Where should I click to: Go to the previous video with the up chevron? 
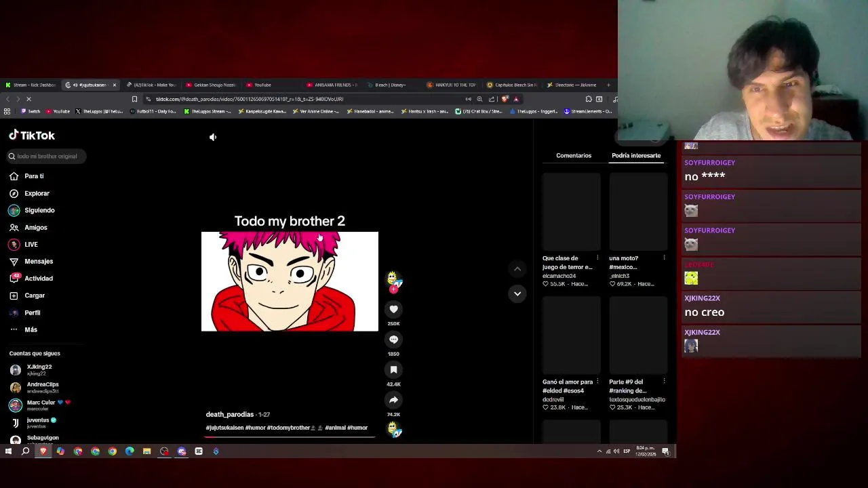click(517, 269)
